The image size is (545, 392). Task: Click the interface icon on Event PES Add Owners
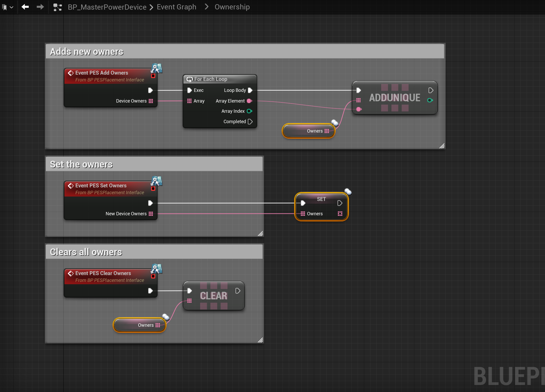[157, 68]
